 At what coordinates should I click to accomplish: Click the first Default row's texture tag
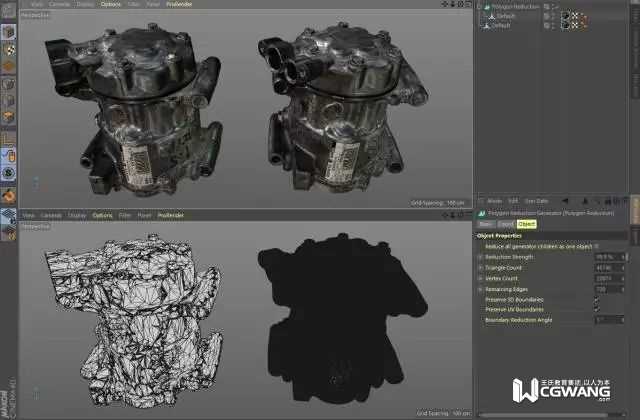tap(566, 16)
